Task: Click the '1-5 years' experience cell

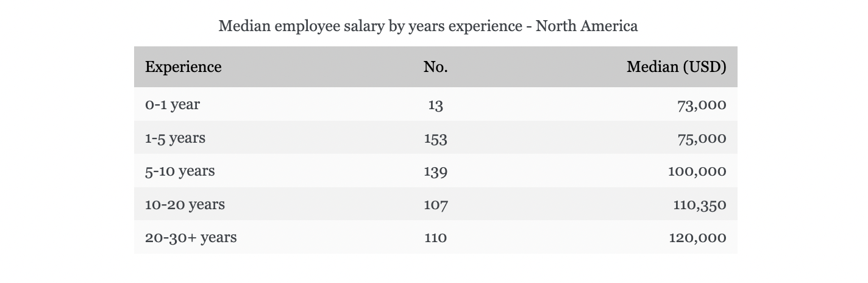Action: (x=175, y=138)
